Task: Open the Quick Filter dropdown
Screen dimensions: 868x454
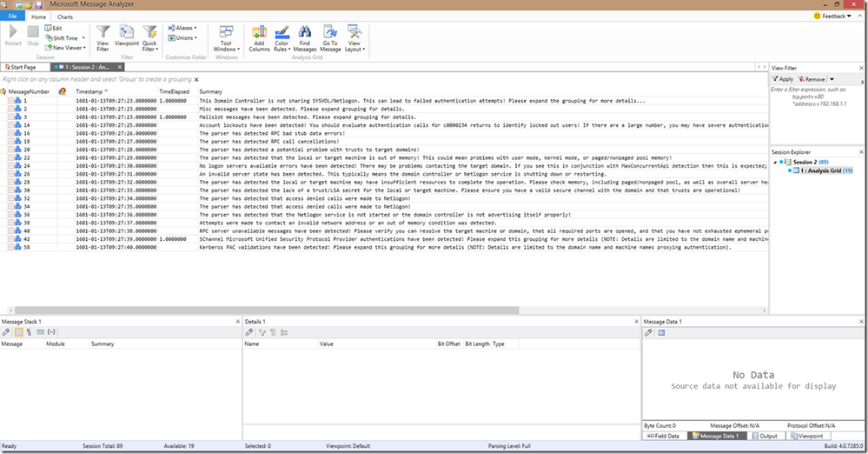Action: tap(150, 38)
